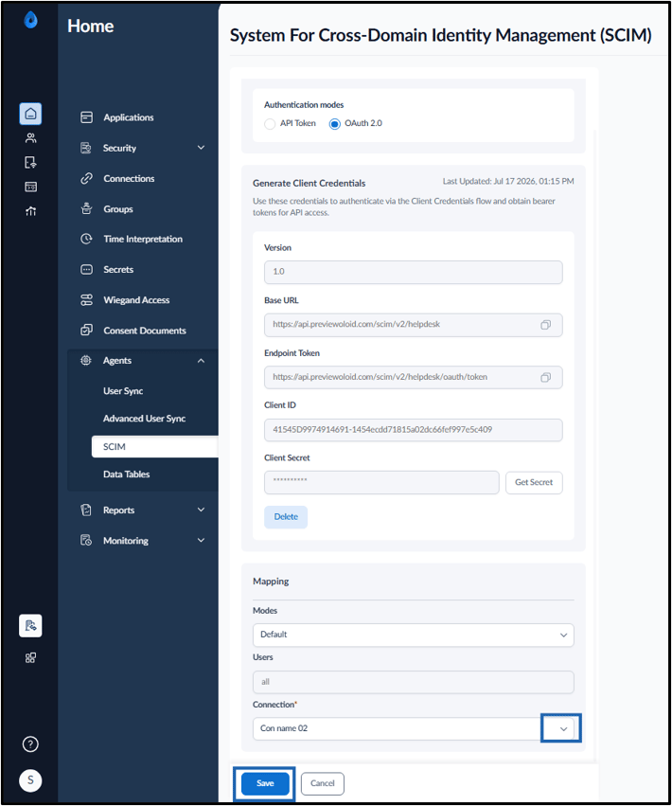Screen dimensions: 672x806
Task: Copy the Endpoint Token with the copy icon
Action: click(545, 377)
